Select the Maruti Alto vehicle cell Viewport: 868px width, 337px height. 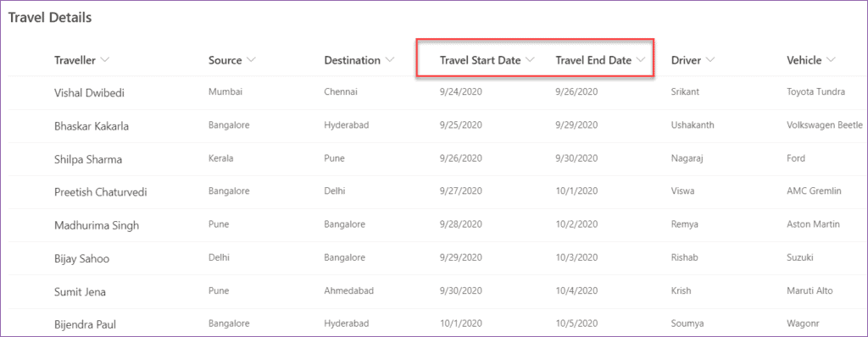(810, 290)
